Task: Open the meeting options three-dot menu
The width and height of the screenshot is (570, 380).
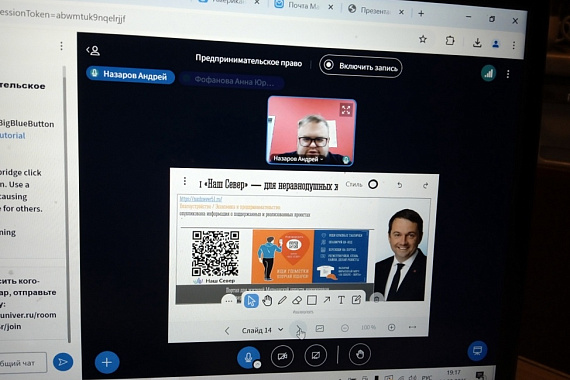Action: click(x=508, y=74)
